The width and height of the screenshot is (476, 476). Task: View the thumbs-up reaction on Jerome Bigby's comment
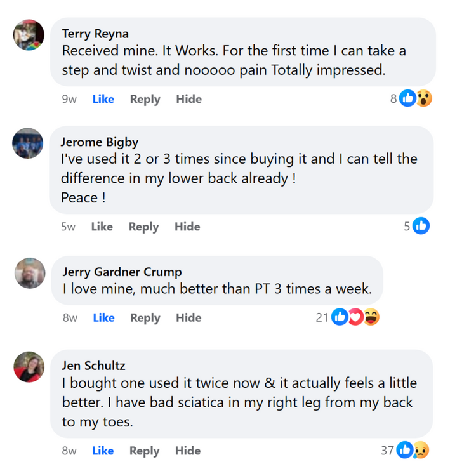[x=421, y=226]
